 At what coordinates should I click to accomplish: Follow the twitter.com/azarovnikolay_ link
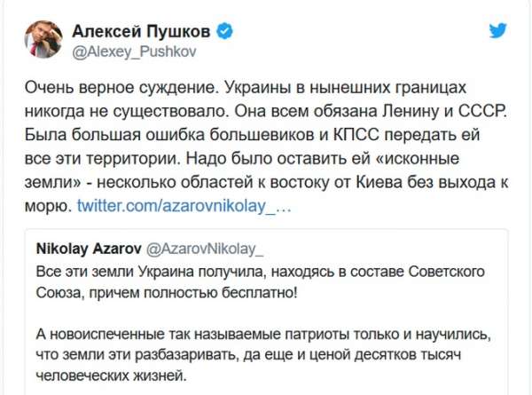(183, 206)
